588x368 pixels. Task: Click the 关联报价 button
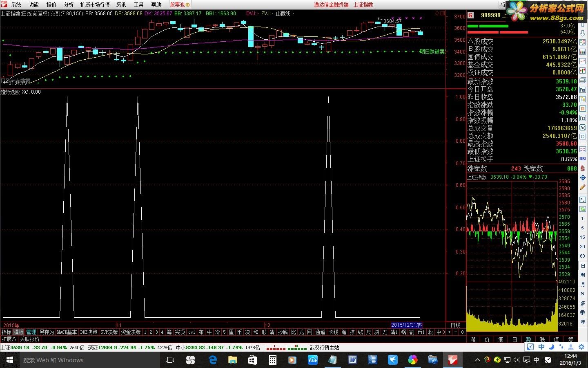click(x=30, y=339)
